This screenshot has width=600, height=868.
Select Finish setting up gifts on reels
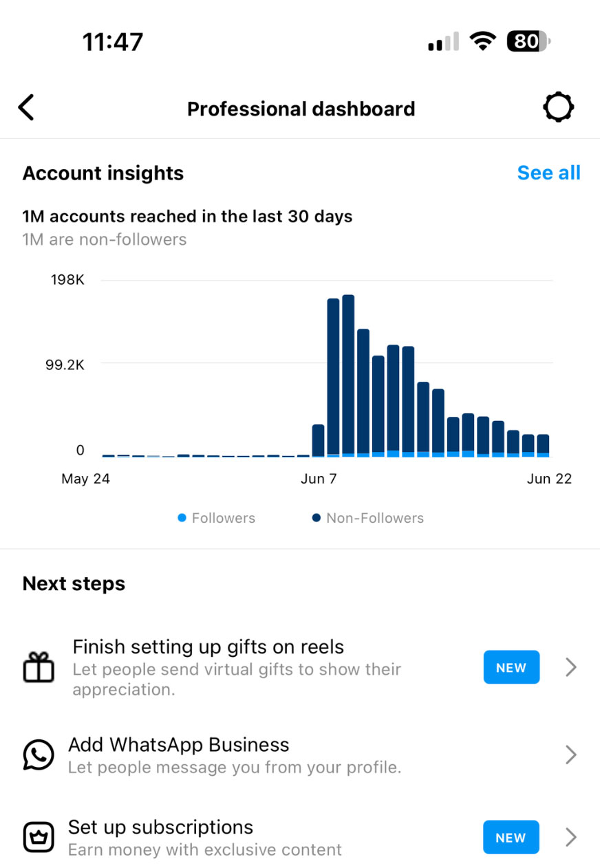click(x=208, y=647)
